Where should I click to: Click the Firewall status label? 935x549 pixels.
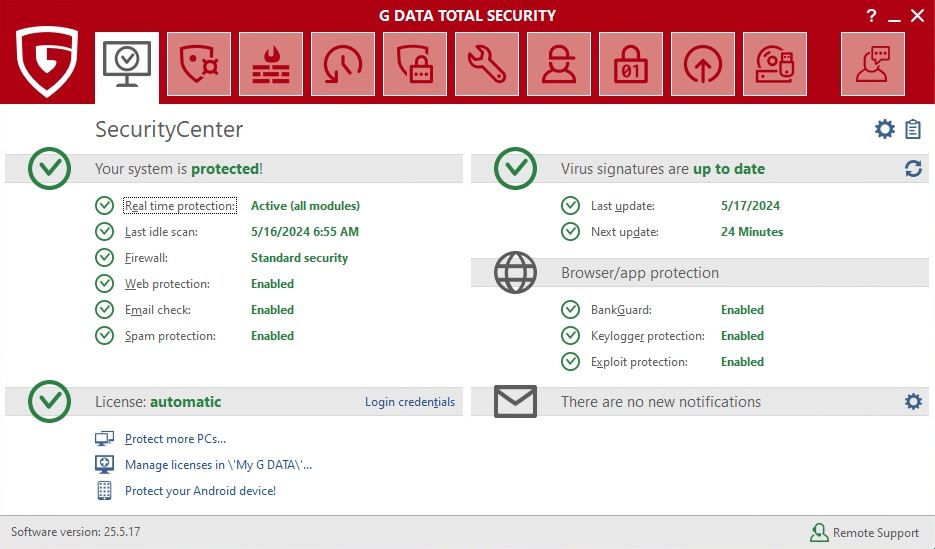pyautogui.click(x=146, y=258)
